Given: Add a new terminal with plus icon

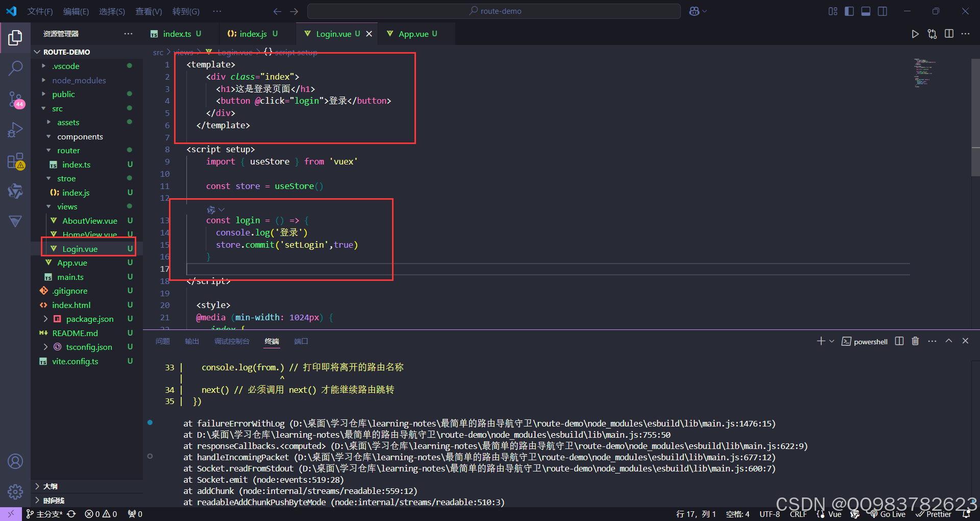Looking at the screenshot, I should tap(821, 341).
